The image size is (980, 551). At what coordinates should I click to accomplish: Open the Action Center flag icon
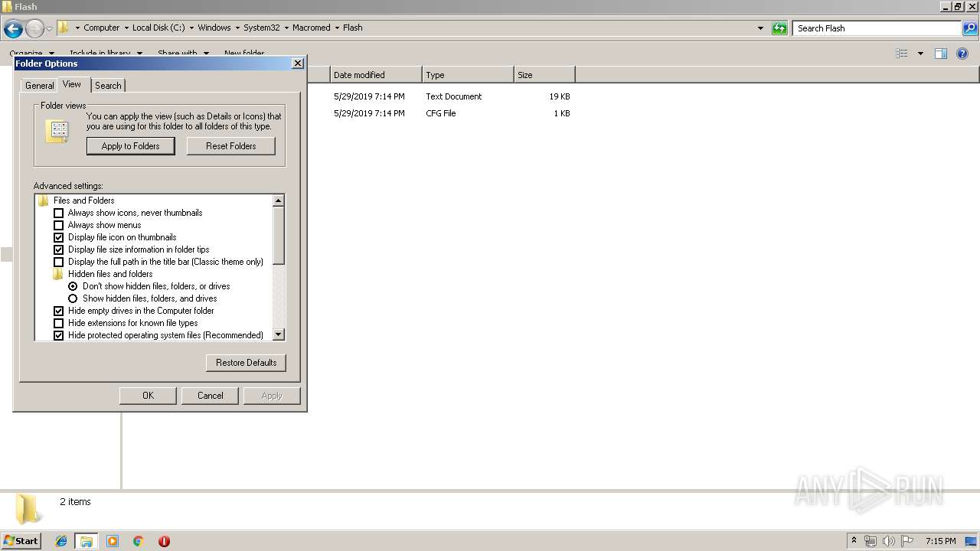[907, 541]
